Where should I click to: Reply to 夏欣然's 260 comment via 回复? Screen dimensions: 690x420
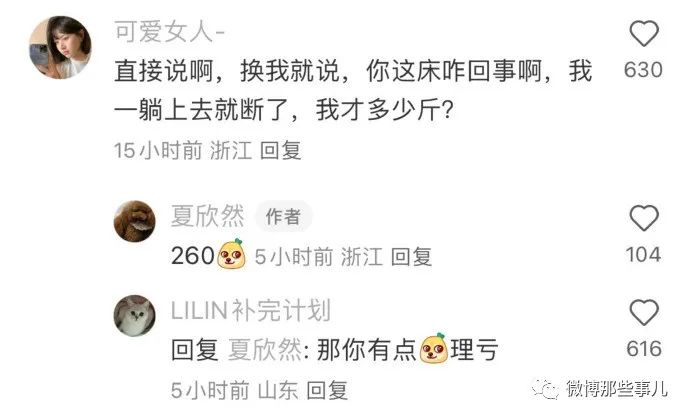click(411, 257)
